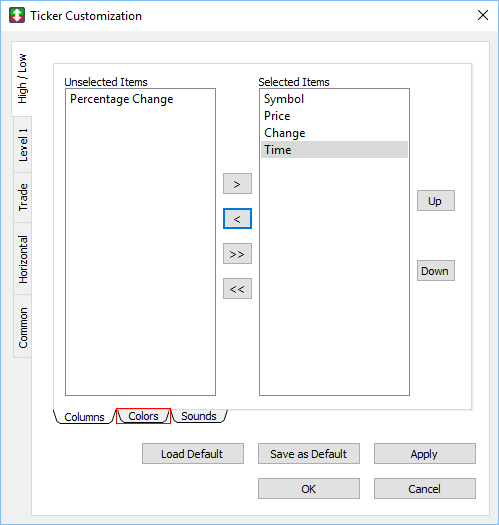Switch to the Colors tab
Image resolution: width=499 pixels, height=525 pixels.
click(x=143, y=416)
